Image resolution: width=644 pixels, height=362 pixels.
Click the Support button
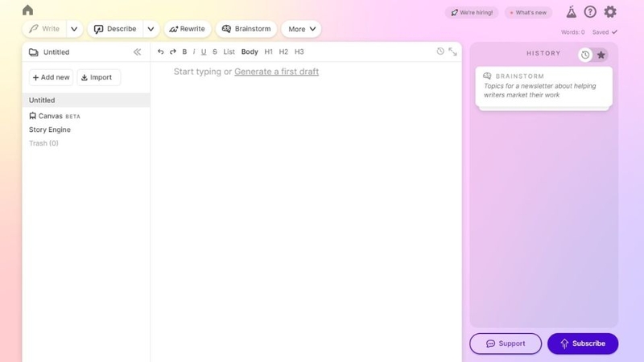point(506,343)
